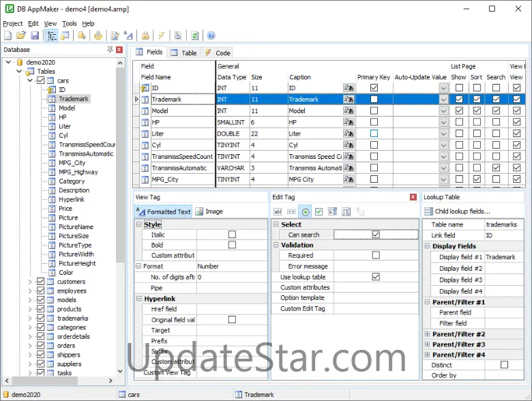Open the Help menu
Viewport: 532px width, 401px height.
click(88, 23)
